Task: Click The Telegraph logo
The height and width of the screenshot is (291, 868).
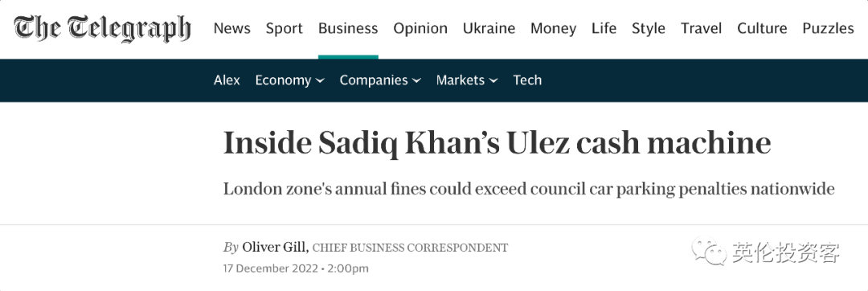Action: (x=102, y=28)
